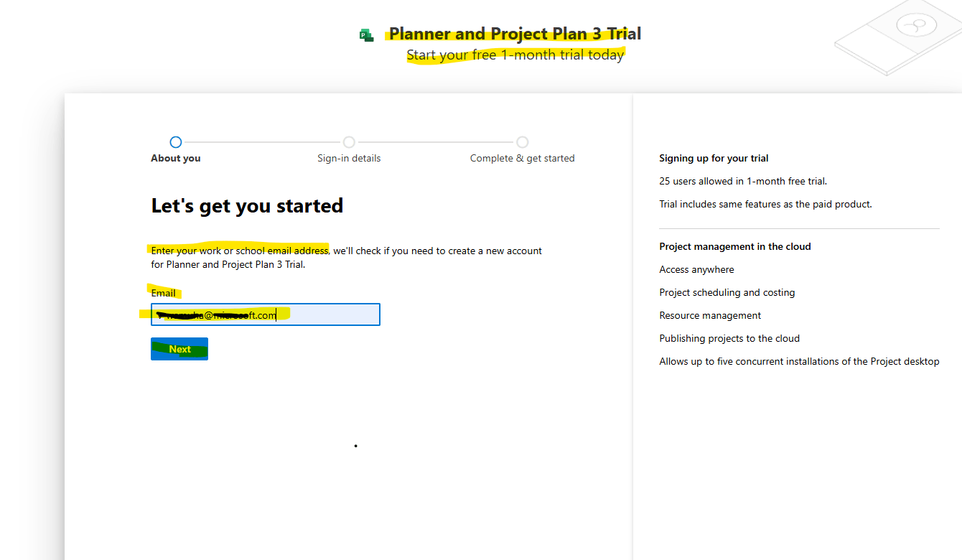This screenshot has width=962, height=560.
Task: Click the green Project logo beside the title
Action: [367, 34]
